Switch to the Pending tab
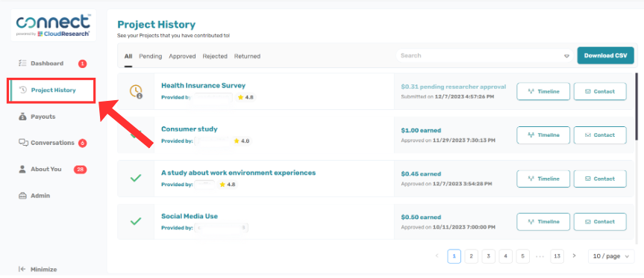The width and height of the screenshot is (644, 278). point(150,56)
